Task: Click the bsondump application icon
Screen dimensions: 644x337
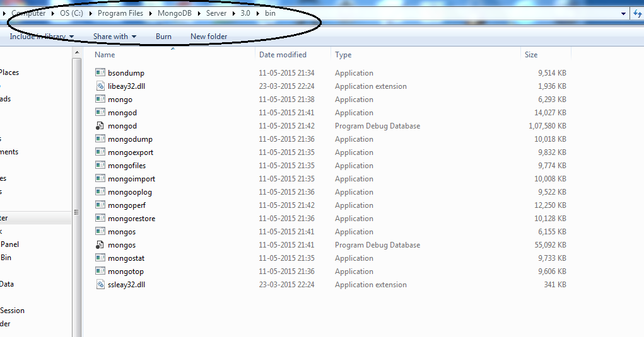Action: point(100,72)
